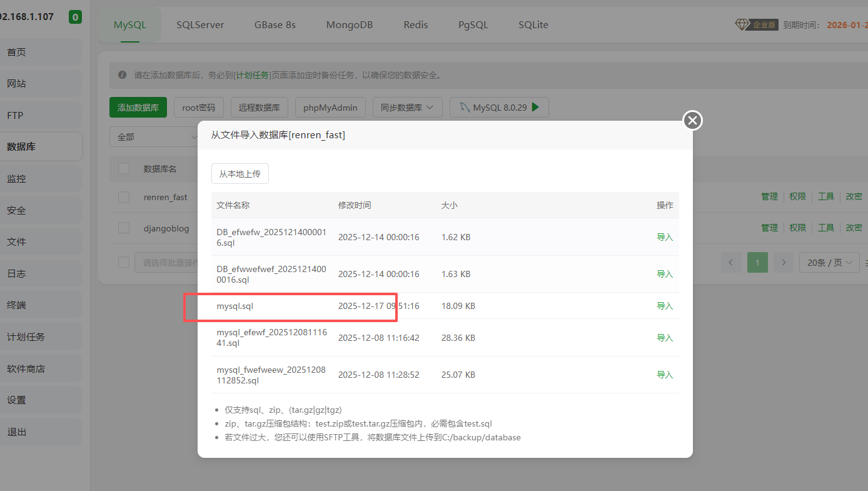Screen dimensions: 868x491
Task: Close the 从文件导入数据库 dialog
Action: click(x=692, y=120)
